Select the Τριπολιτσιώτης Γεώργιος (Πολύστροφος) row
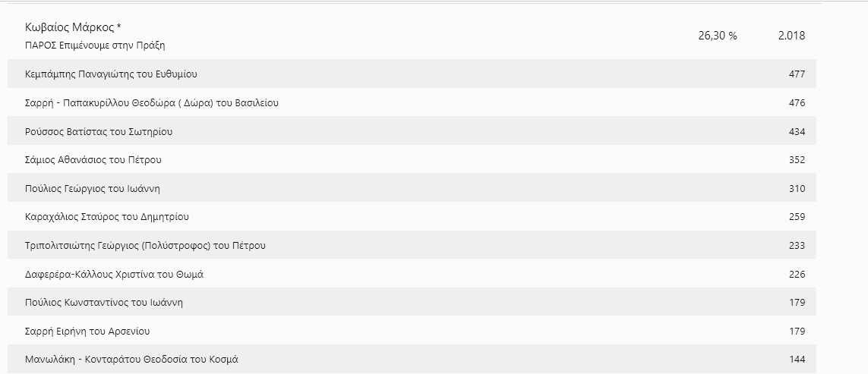This screenshot has width=868, height=374. pos(145,246)
